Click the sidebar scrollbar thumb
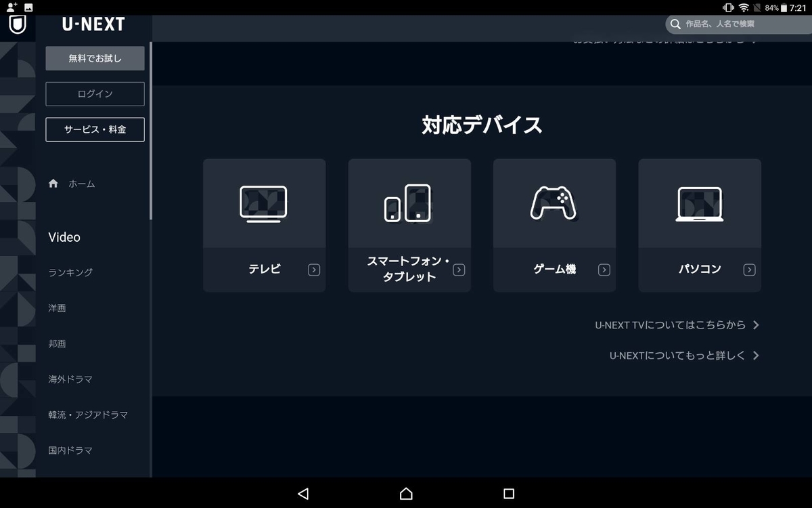The width and height of the screenshot is (812, 508). 151,131
